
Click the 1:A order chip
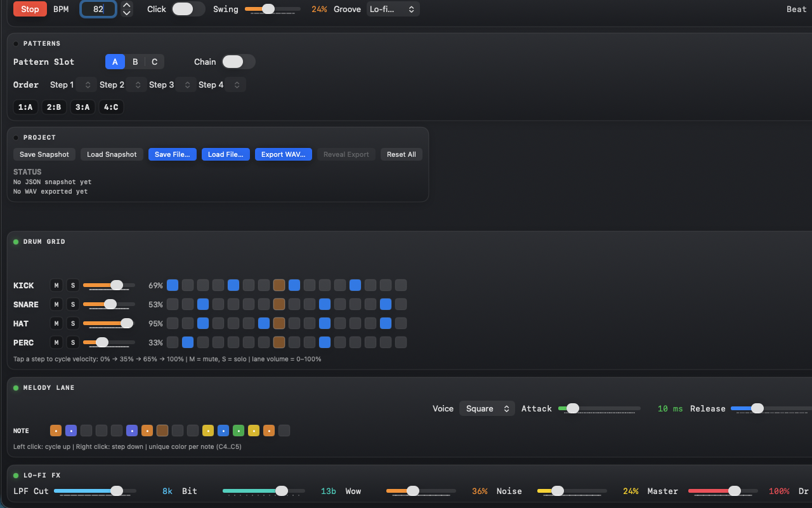coord(25,107)
